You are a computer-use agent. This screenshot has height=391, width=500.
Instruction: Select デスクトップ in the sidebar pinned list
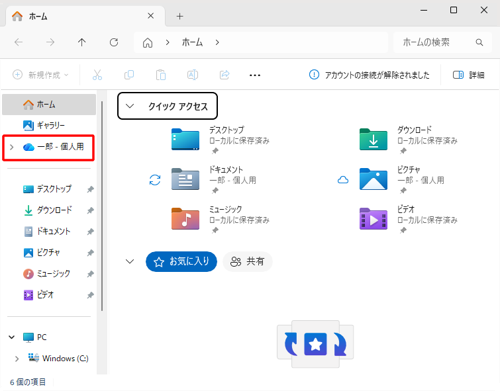click(49, 189)
